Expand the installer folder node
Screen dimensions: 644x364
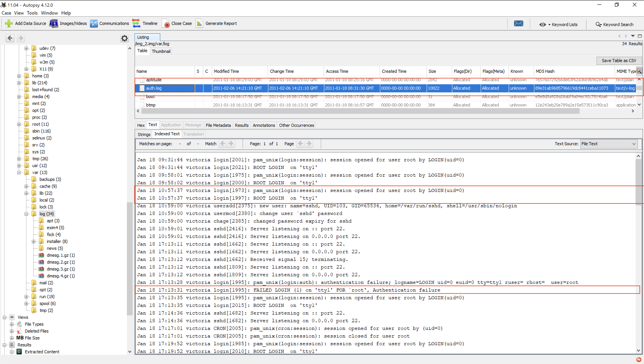click(34, 242)
